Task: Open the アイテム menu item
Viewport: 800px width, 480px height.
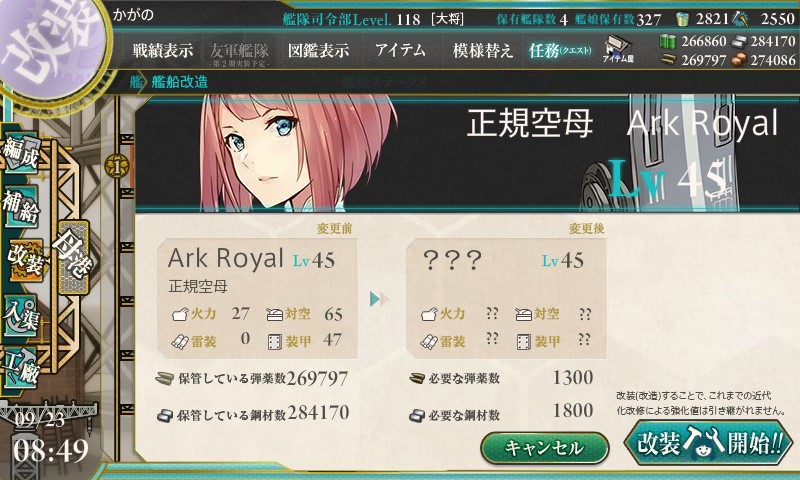Action: pyautogui.click(x=401, y=50)
